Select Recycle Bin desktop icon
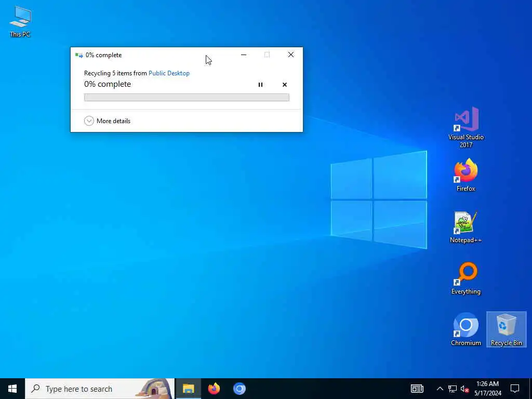Screen dimensions: 532x399 pos(506,329)
